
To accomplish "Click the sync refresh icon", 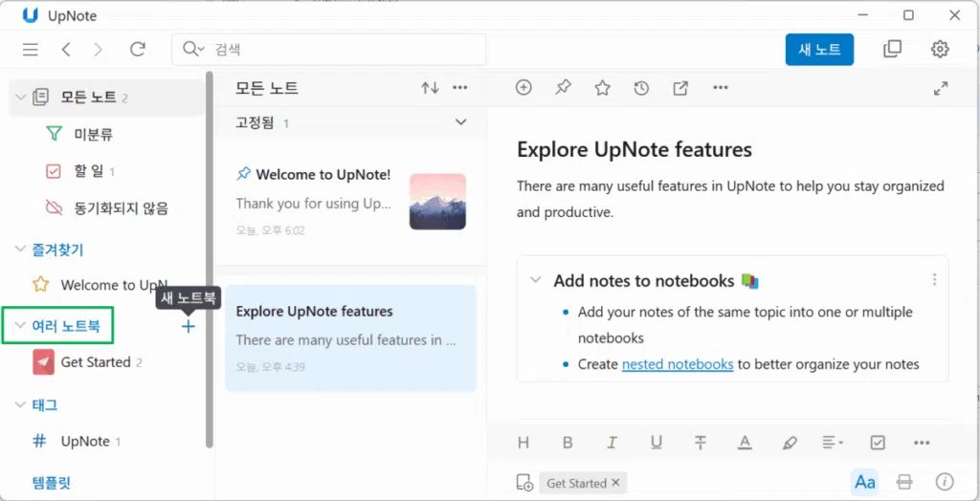I will (138, 50).
